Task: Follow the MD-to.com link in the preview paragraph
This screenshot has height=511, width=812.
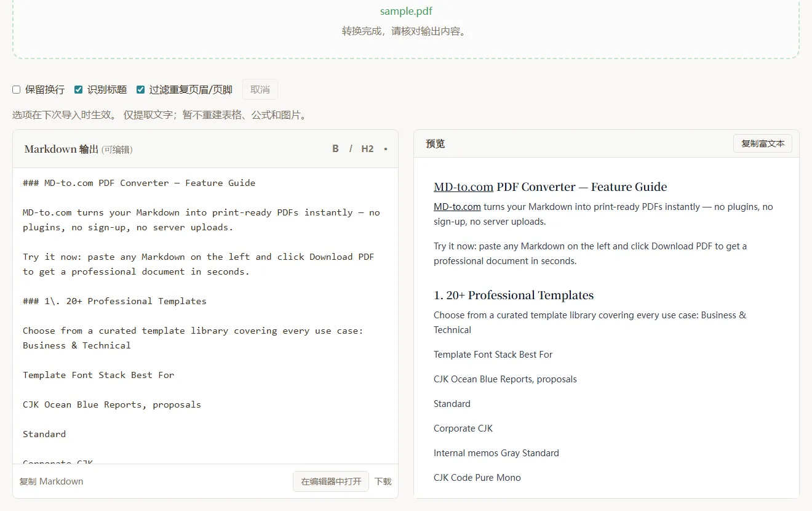Action: click(x=457, y=207)
